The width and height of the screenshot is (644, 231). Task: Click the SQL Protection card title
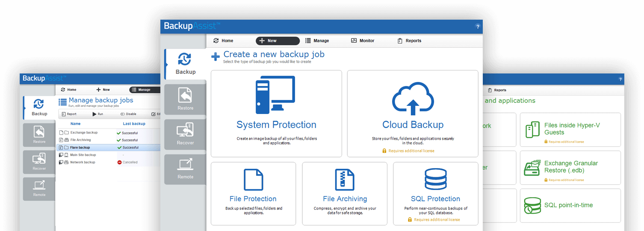point(435,199)
